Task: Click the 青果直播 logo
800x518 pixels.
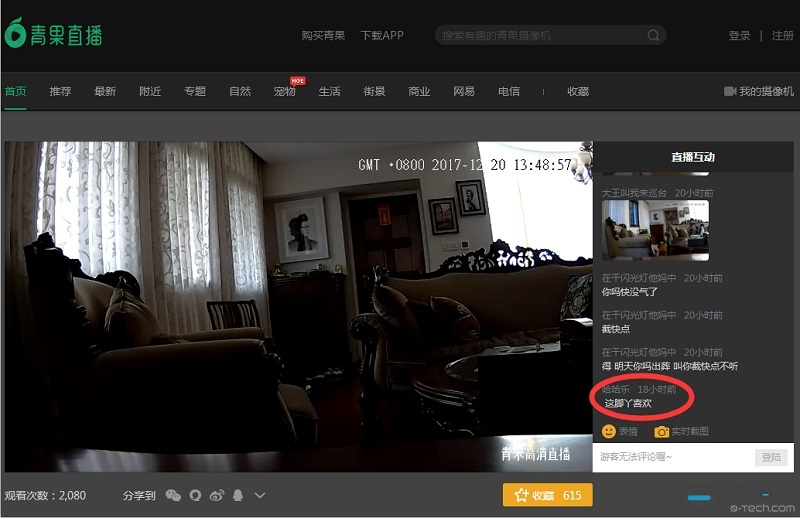Action: 53,34
